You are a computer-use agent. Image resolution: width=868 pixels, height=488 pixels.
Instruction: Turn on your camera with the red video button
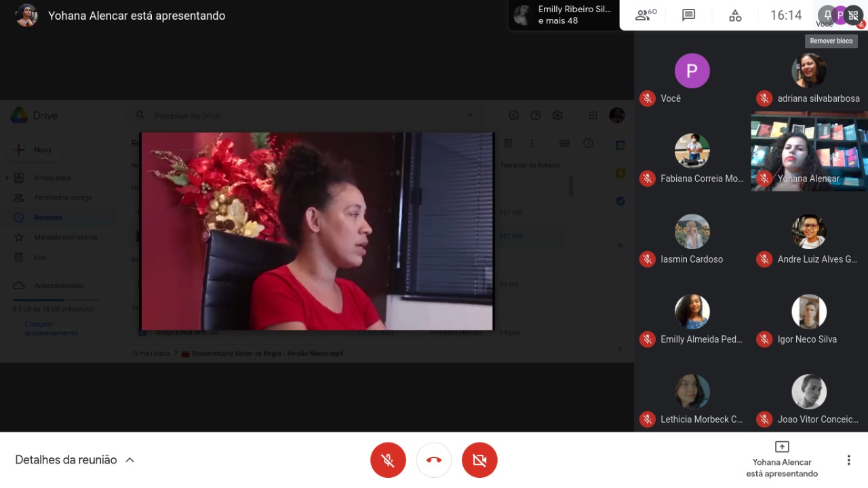tap(479, 459)
